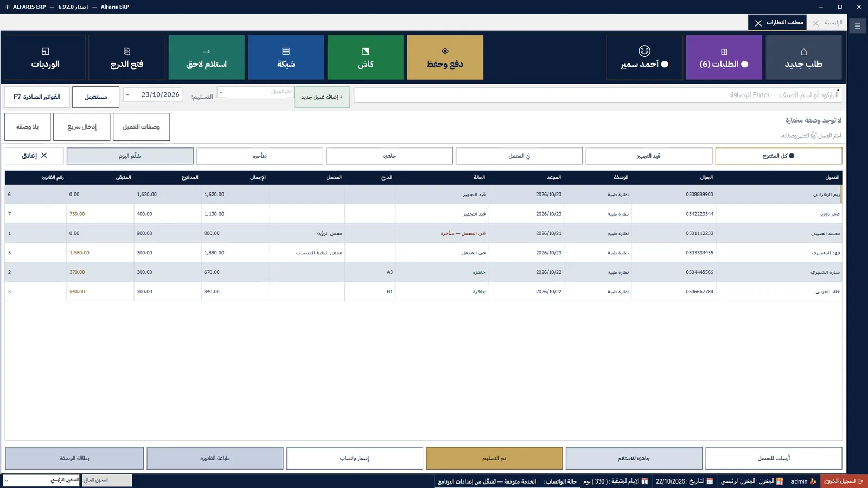Toggle the مستعجل urgent button
The width and height of the screenshot is (868, 488).
point(95,97)
